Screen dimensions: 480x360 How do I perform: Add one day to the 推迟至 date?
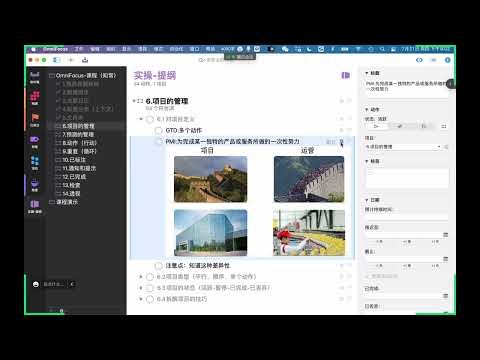point(379,241)
